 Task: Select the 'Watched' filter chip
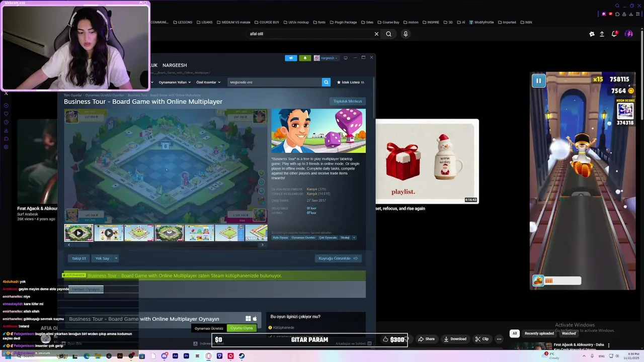click(x=569, y=333)
